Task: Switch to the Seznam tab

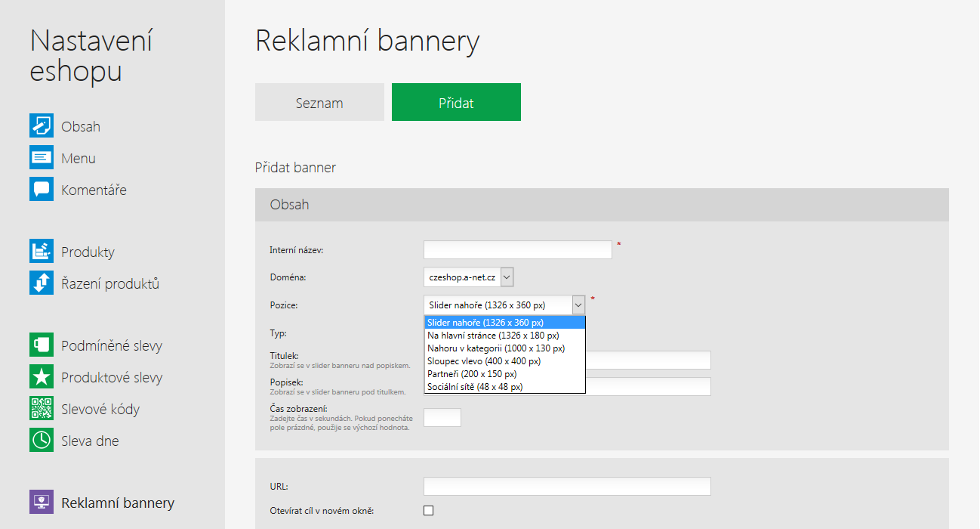Action: coord(319,102)
